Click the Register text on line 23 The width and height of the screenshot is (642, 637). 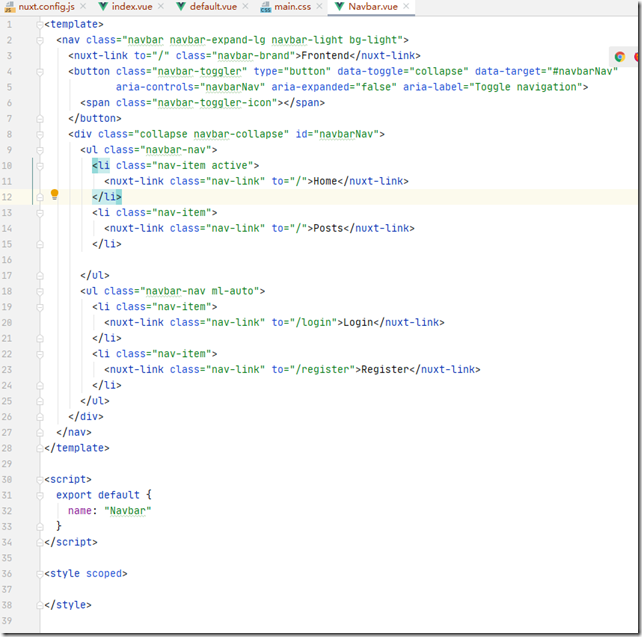pyautogui.click(x=385, y=370)
